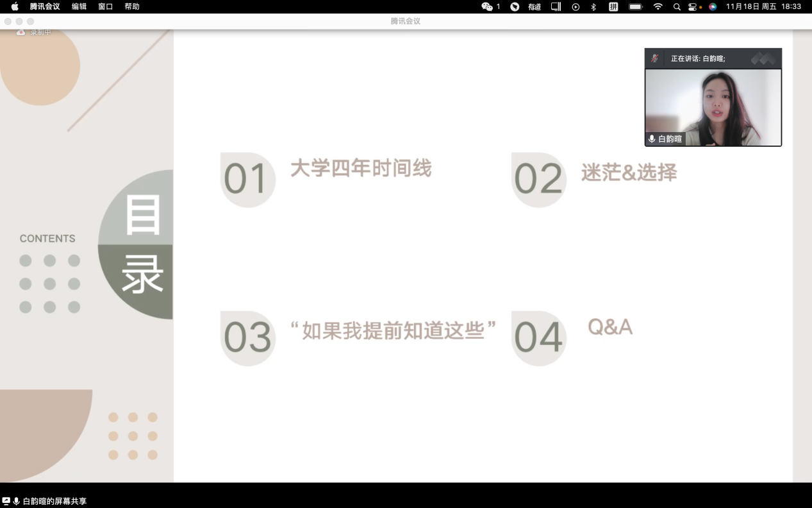Open the Wi-Fi status menu
The image size is (812, 508).
[658, 6]
